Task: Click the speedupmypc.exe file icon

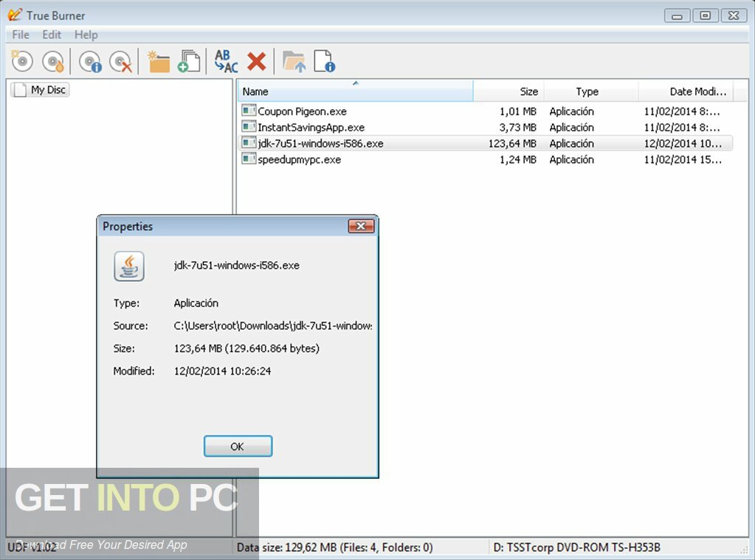Action: click(x=249, y=159)
